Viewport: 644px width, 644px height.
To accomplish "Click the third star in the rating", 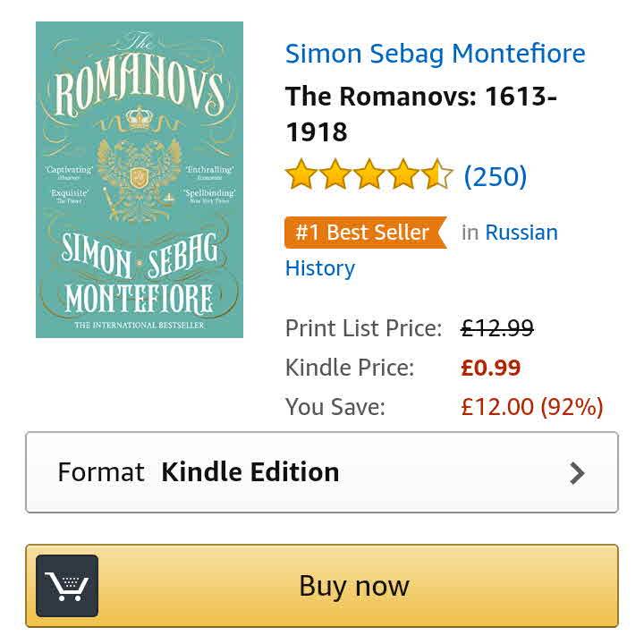I will (369, 175).
